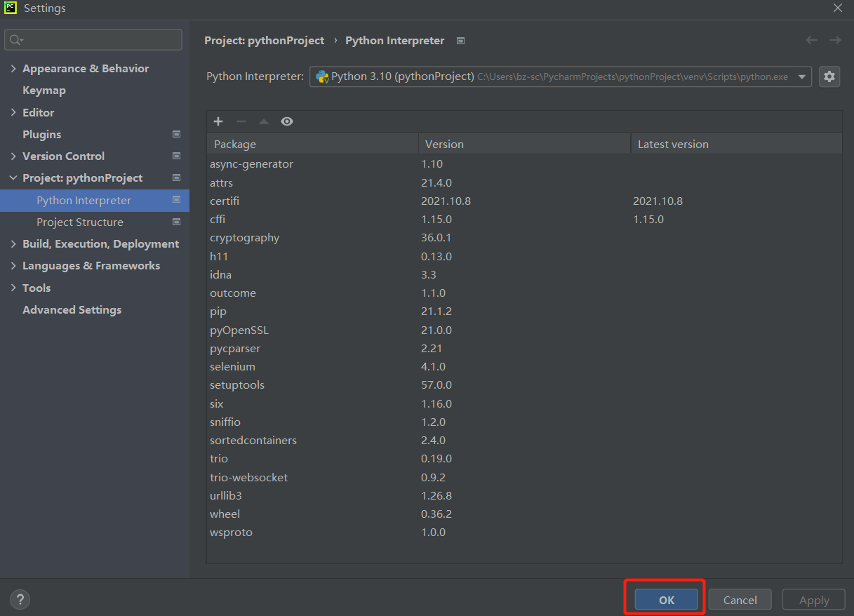Close the Settings dialog
The width and height of the screenshot is (854, 616).
click(838, 8)
